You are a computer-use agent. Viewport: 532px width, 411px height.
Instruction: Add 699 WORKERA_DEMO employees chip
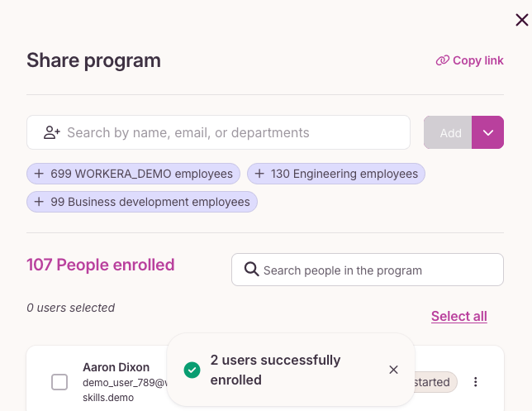click(133, 174)
